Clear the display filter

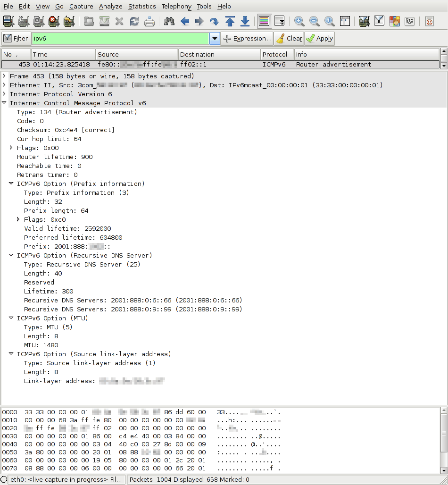pyautogui.click(x=289, y=38)
